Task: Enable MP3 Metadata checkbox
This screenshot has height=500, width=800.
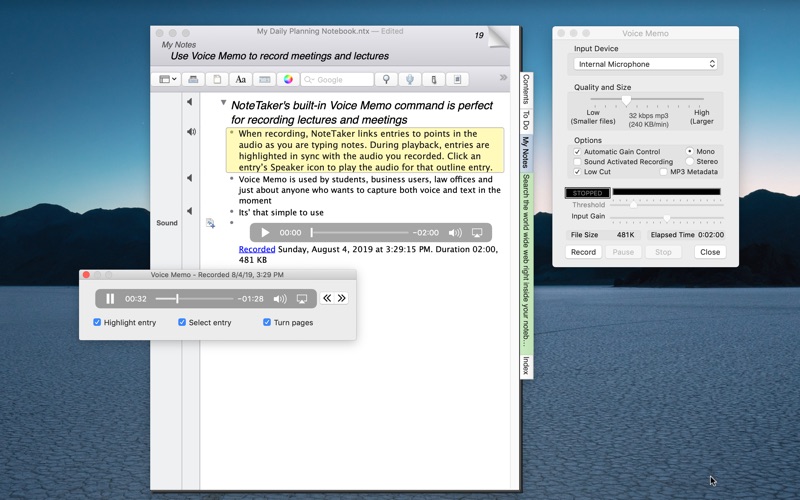Action: (x=663, y=171)
